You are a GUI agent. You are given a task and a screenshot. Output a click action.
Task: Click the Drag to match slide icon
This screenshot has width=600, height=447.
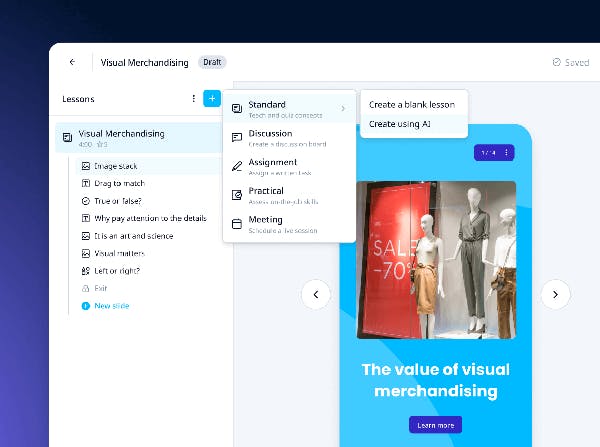[x=86, y=183]
